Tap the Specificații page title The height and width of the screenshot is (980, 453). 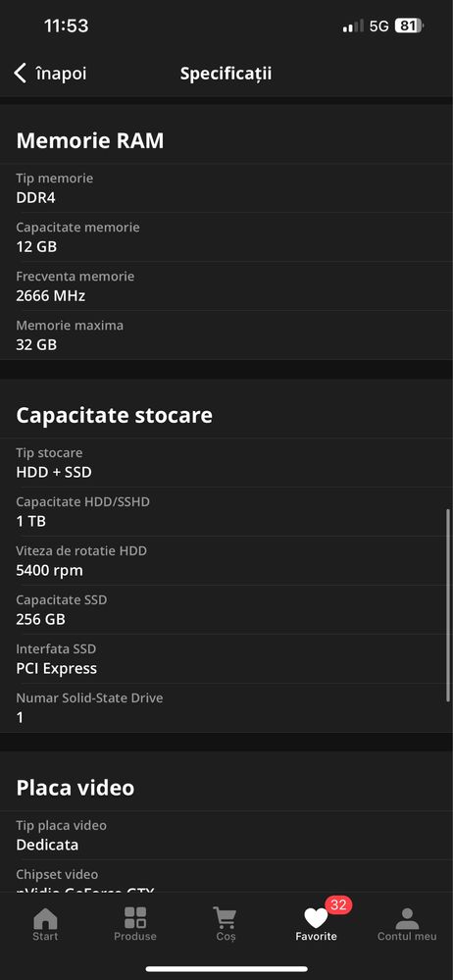click(x=226, y=74)
